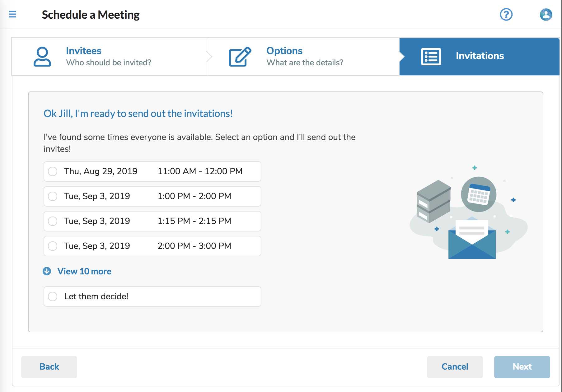Image resolution: width=562 pixels, height=392 pixels.
Task: Open the user profile avatar icon
Action: click(x=546, y=15)
